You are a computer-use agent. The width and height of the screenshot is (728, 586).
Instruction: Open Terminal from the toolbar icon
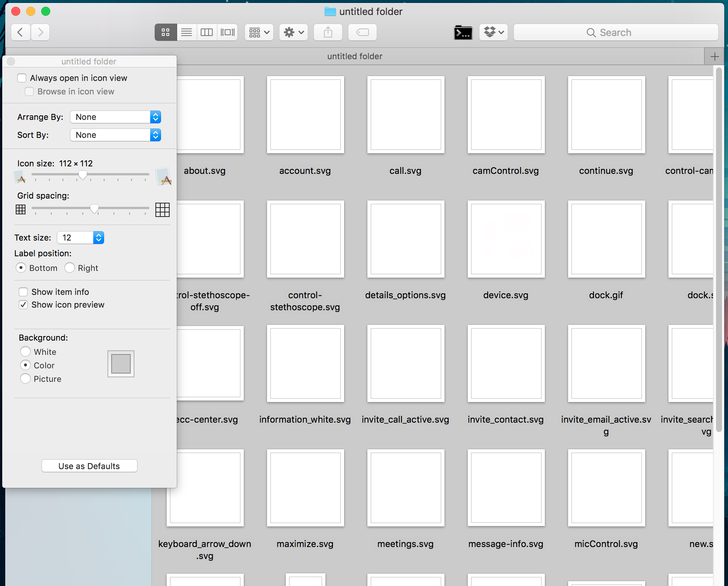tap(463, 33)
